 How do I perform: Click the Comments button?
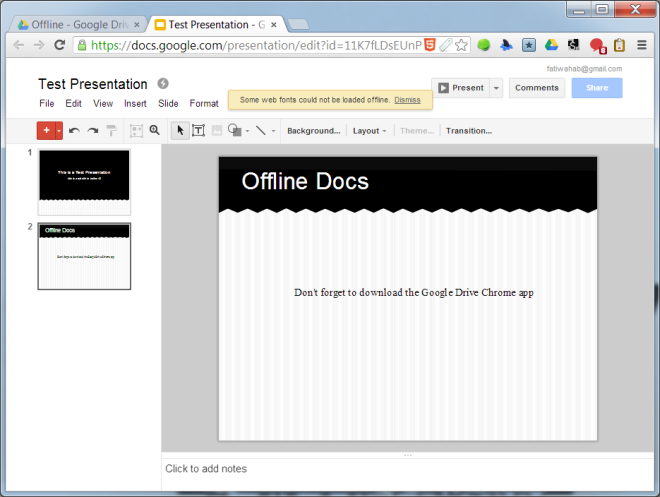(x=537, y=88)
